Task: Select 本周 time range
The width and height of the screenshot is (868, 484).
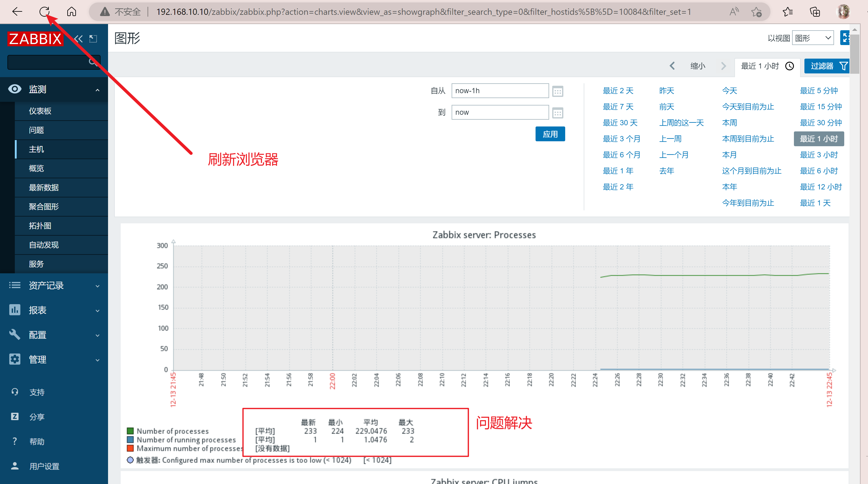Action: click(729, 123)
